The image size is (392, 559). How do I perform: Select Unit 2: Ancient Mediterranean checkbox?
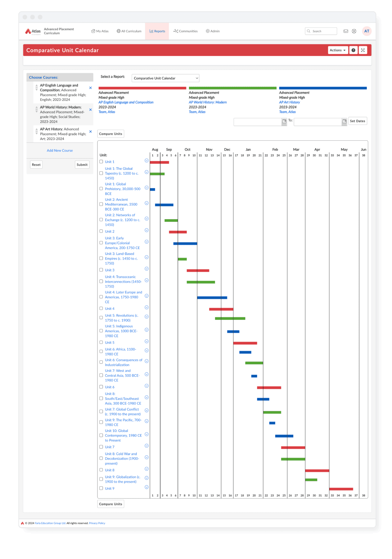(101, 204)
